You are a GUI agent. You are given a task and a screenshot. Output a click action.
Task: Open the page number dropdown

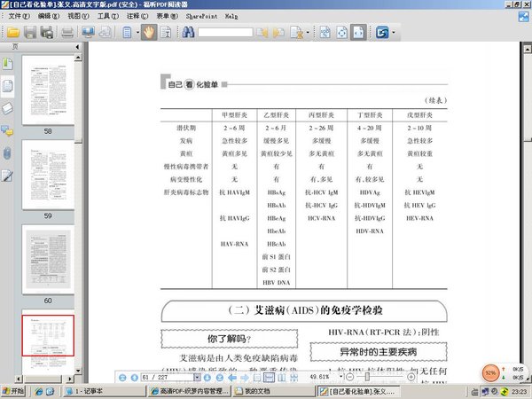pyautogui.click(x=197, y=378)
